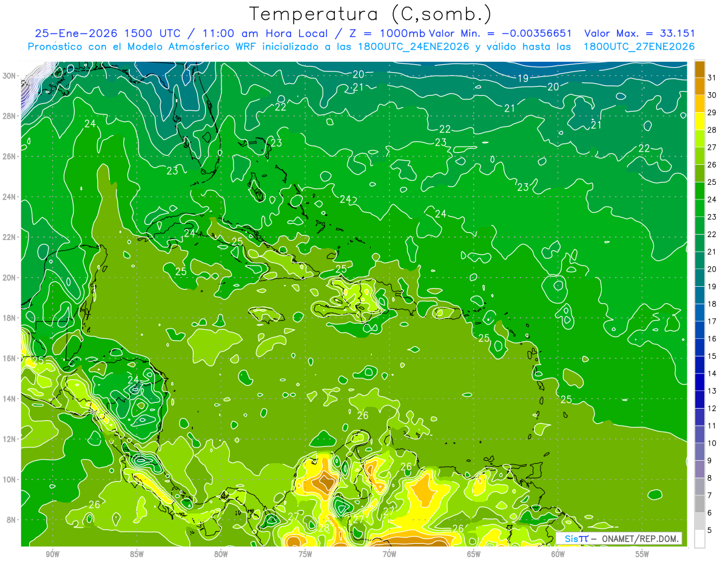Click the "30N" latitude label
This screenshot has width=728, height=562.
[x=9, y=76]
